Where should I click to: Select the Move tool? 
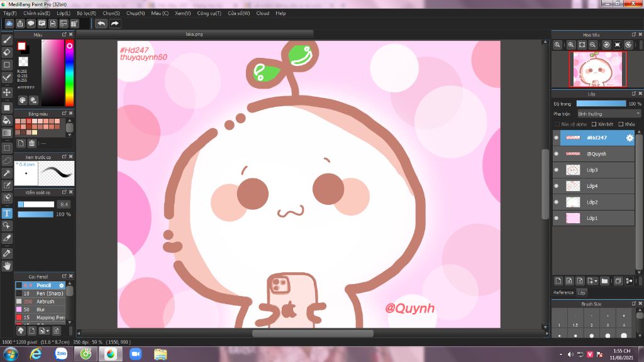[6, 92]
